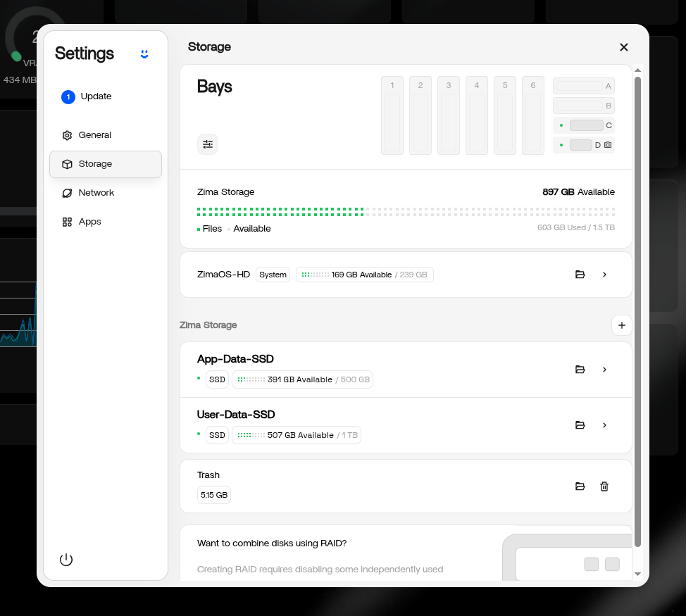The image size is (686, 616).
Task: Open the Update settings section
Action: [x=106, y=96]
